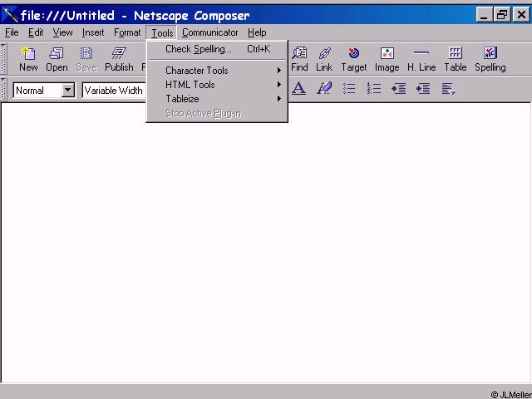This screenshot has height=399, width=532.
Task: Expand the HTML Tools submenu
Action: 217,85
